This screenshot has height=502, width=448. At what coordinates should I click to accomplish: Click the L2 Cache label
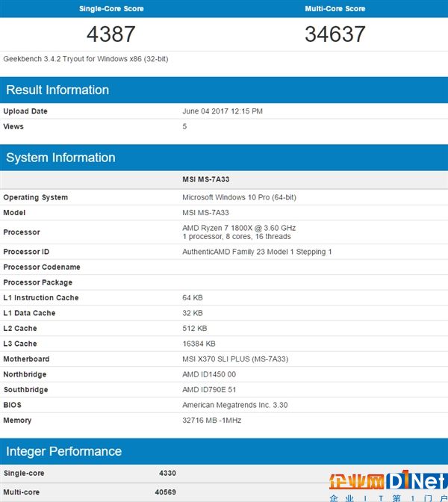tap(20, 329)
